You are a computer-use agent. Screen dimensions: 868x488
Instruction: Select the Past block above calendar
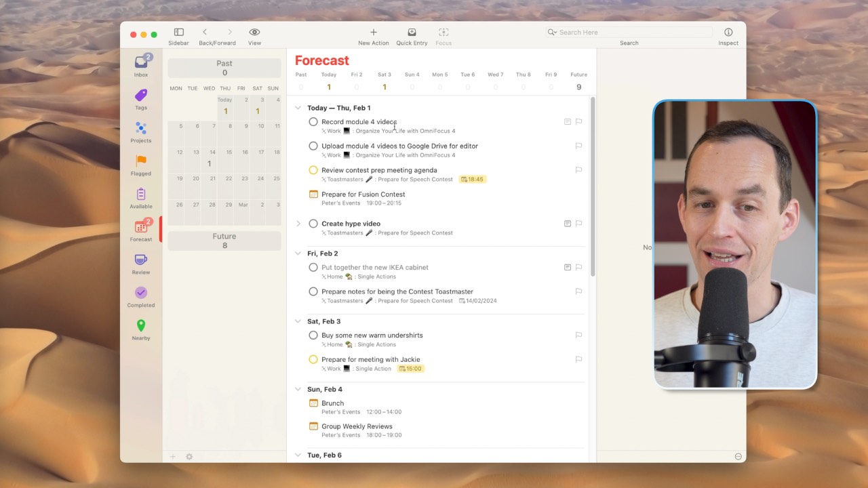(x=224, y=68)
